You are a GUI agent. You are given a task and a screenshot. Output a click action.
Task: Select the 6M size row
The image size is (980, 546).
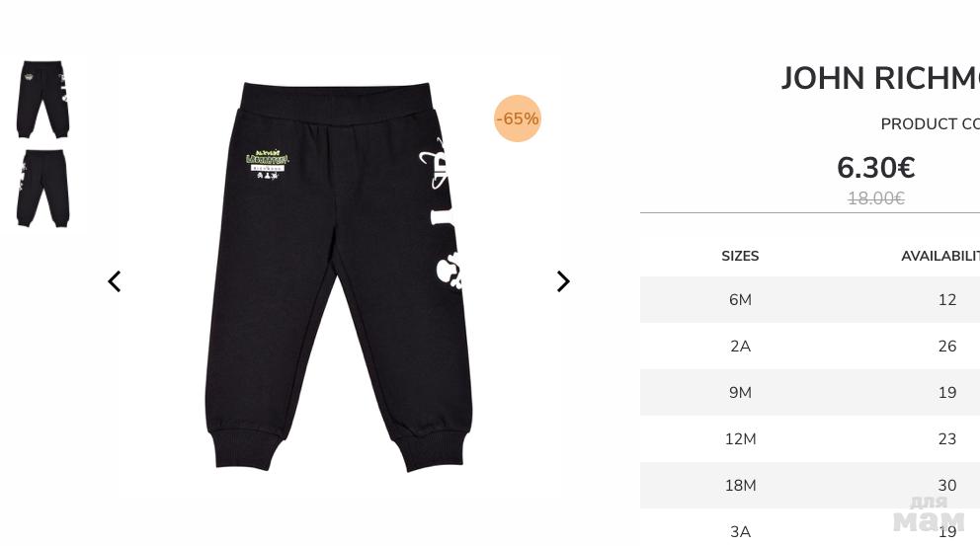pos(810,300)
